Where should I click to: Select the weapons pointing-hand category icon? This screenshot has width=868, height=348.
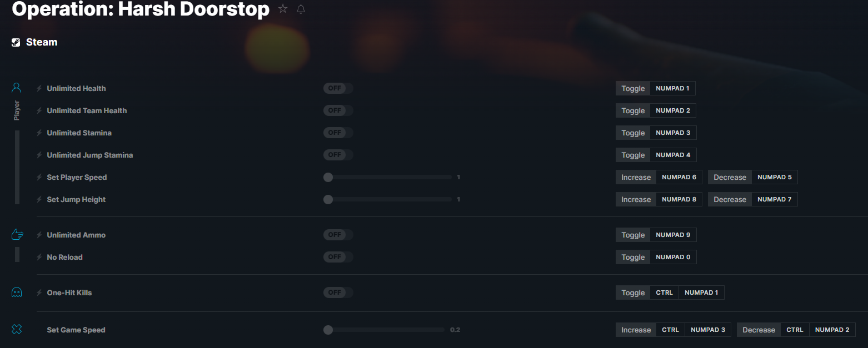pyautogui.click(x=17, y=235)
